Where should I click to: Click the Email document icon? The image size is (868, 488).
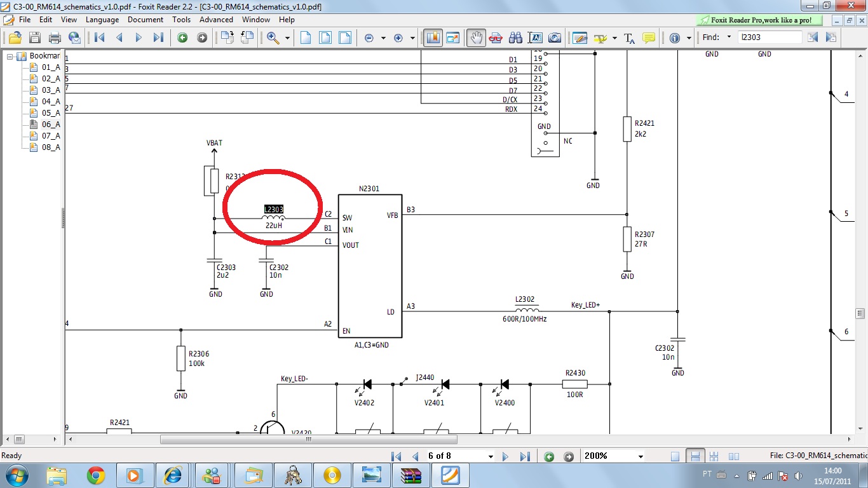[75, 37]
